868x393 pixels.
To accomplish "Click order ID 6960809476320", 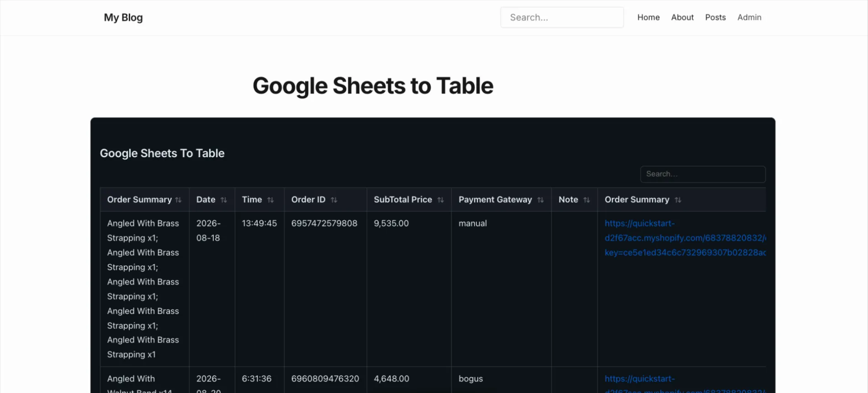I will (325, 379).
